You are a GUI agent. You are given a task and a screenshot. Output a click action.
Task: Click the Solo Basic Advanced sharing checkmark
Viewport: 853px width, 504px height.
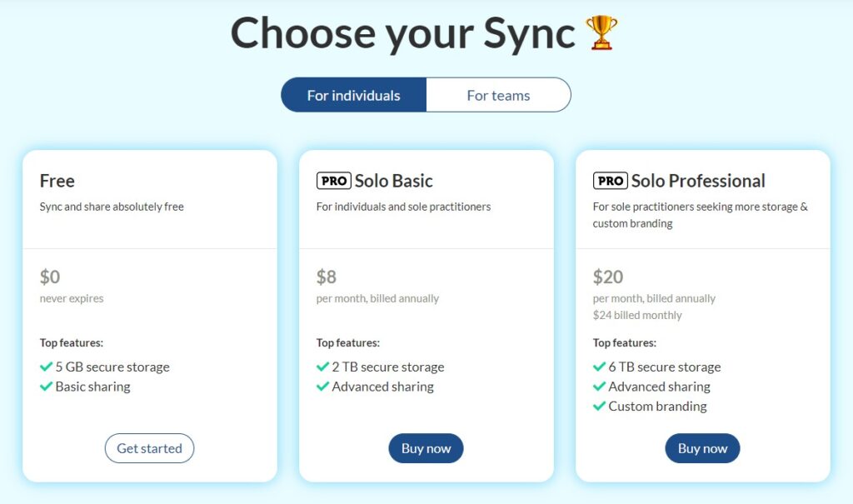[322, 387]
